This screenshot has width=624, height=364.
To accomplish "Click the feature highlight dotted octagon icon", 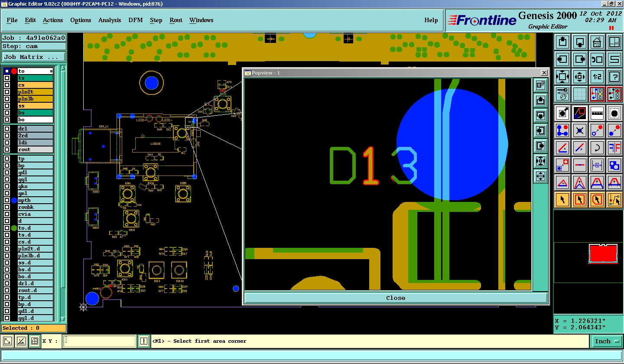I will pos(614,113).
